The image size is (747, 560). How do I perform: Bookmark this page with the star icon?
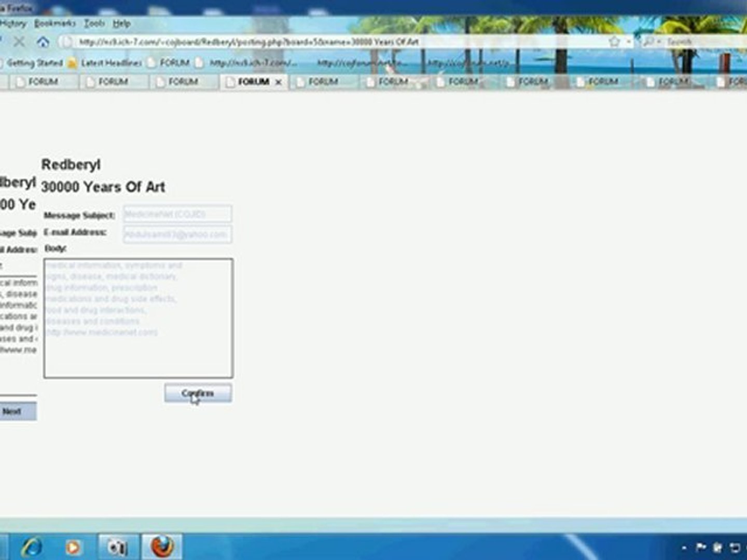[x=614, y=41]
